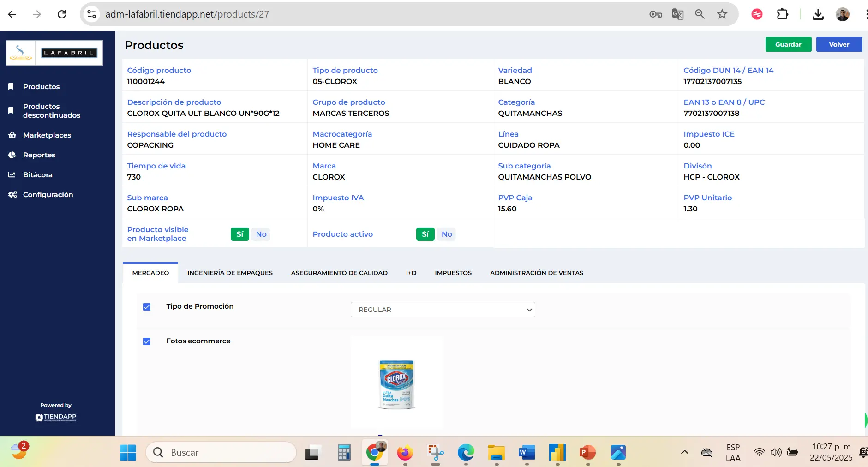This screenshot has height=467, width=868.
Task: Click the Reportes pie chart icon
Action: (12, 155)
